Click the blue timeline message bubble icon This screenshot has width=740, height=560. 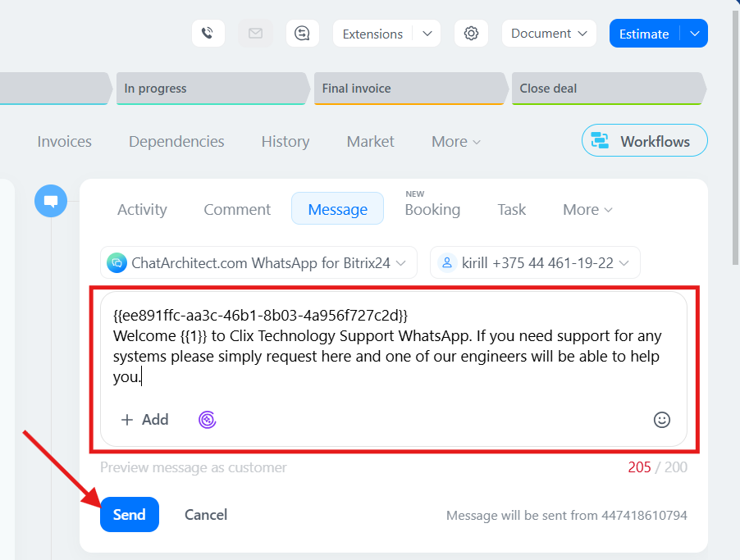pyautogui.click(x=51, y=201)
